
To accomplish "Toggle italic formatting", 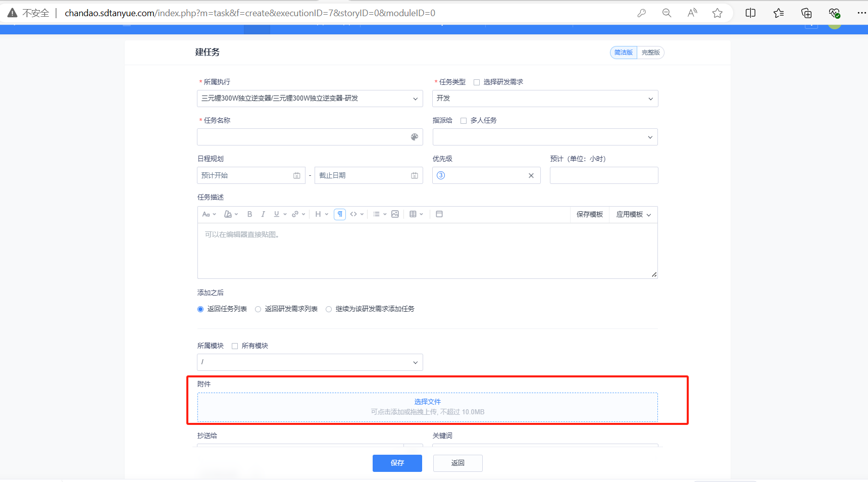I will pyautogui.click(x=263, y=214).
